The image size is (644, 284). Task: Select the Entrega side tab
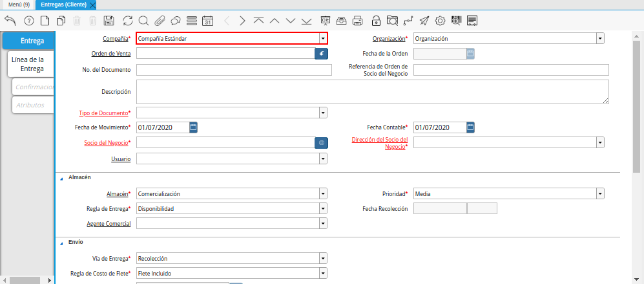(28, 41)
